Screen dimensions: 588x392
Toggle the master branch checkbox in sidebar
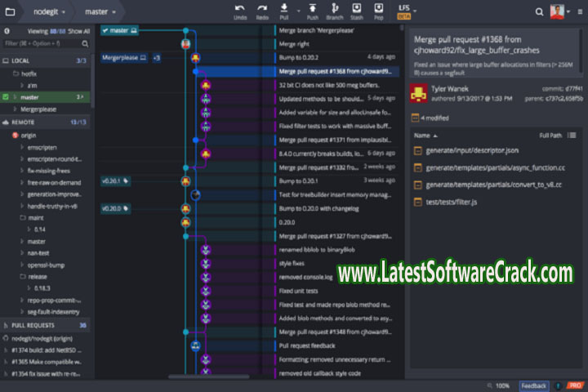click(x=6, y=97)
